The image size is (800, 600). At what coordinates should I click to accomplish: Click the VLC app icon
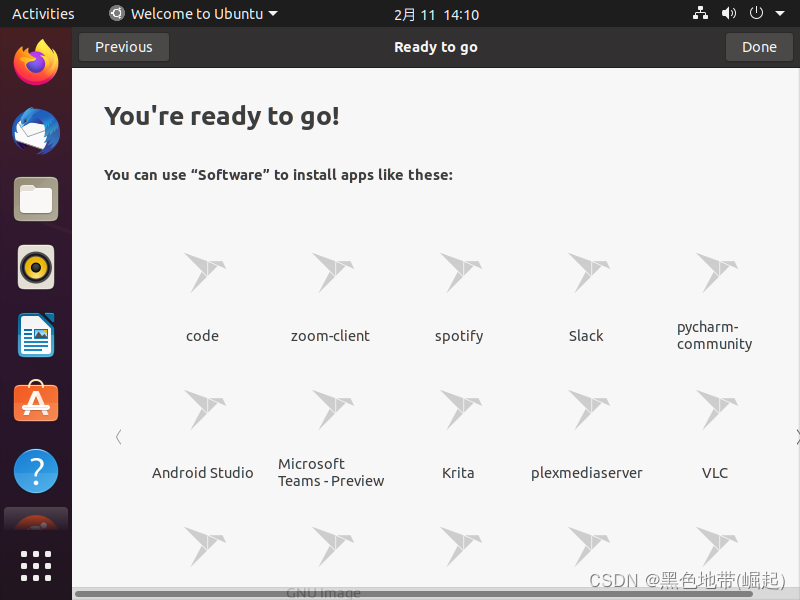click(716, 409)
